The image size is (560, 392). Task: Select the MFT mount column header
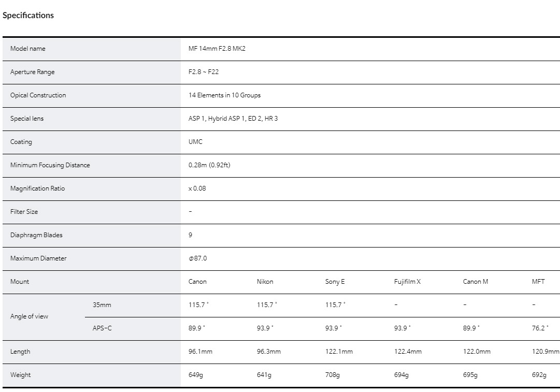538,282
